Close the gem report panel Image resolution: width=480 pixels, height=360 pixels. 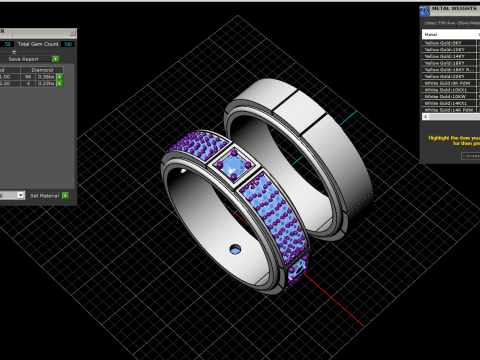coord(72,33)
